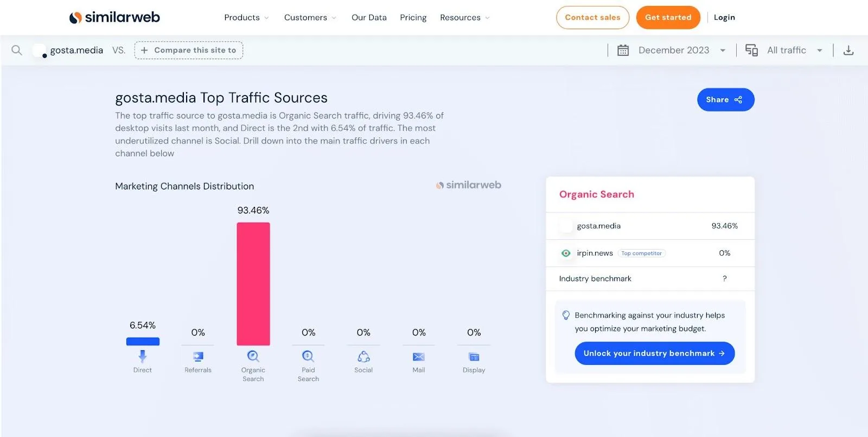Image resolution: width=868 pixels, height=437 pixels.
Task: Click the Direct channel arrow icon
Action: [x=142, y=356]
